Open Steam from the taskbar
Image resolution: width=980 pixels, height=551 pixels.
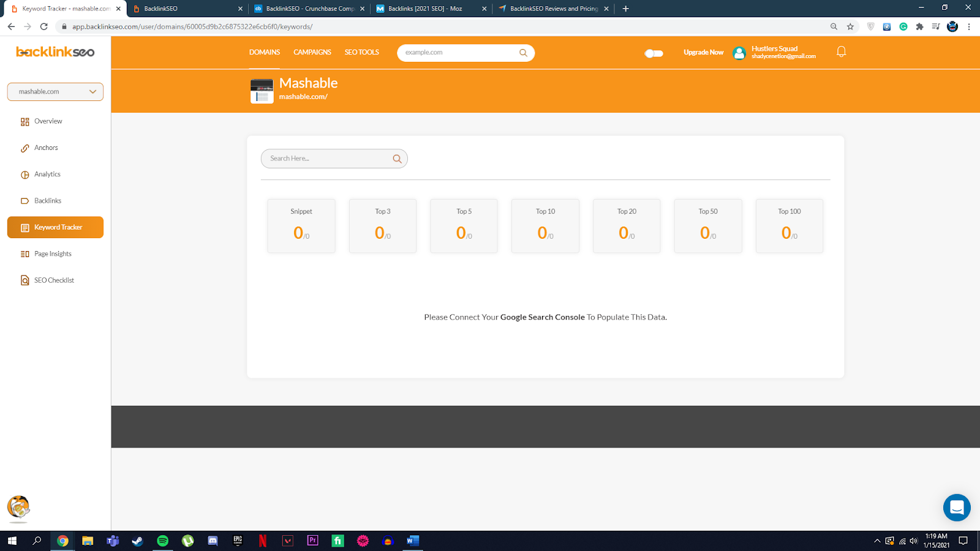click(x=137, y=541)
